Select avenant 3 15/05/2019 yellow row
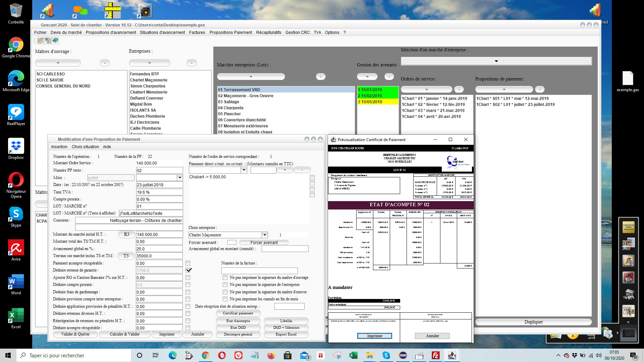Image resolution: width=644 pixels, height=362 pixels. pos(378,102)
